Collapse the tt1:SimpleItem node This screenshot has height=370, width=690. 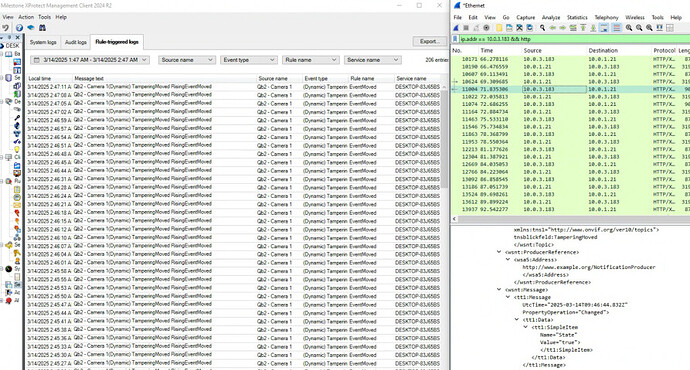(x=525, y=327)
